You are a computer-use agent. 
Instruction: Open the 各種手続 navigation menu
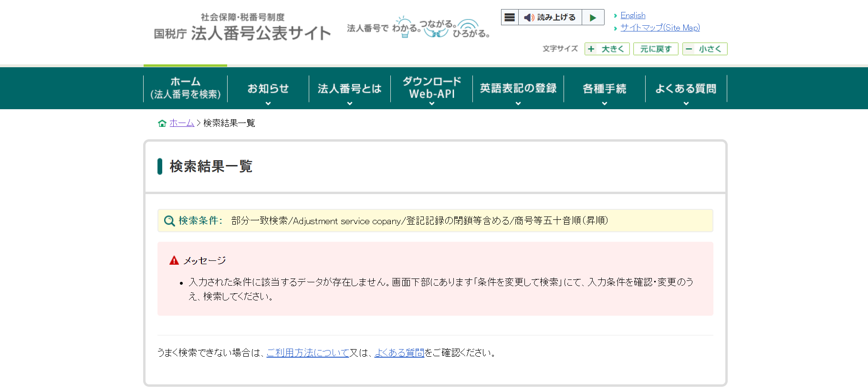605,88
